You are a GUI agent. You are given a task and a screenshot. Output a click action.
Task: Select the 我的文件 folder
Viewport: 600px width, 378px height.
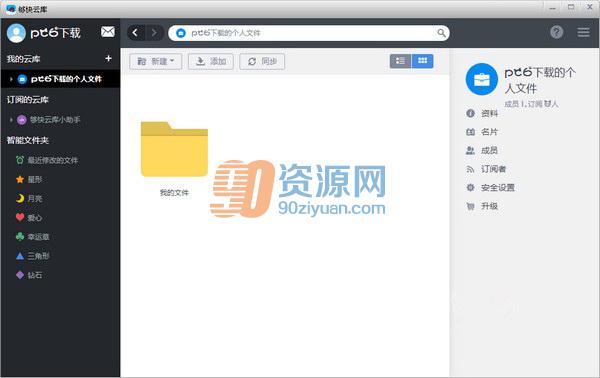coord(174,158)
